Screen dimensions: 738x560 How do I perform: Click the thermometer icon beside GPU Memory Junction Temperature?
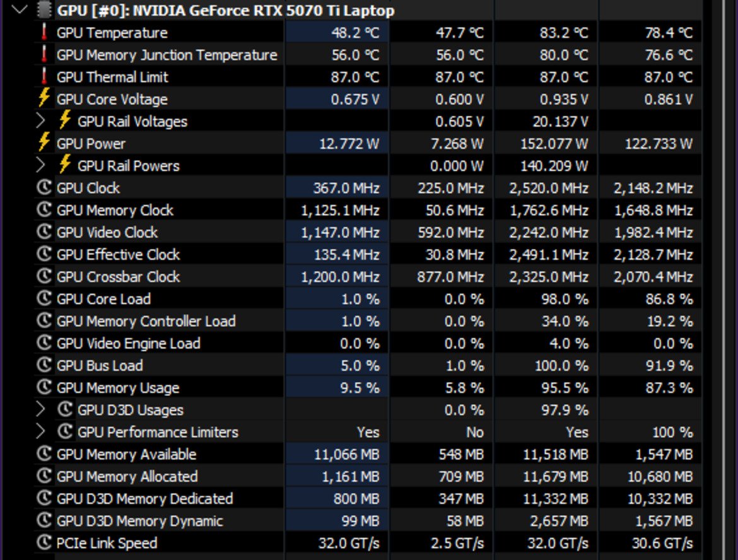coord(44,55)
